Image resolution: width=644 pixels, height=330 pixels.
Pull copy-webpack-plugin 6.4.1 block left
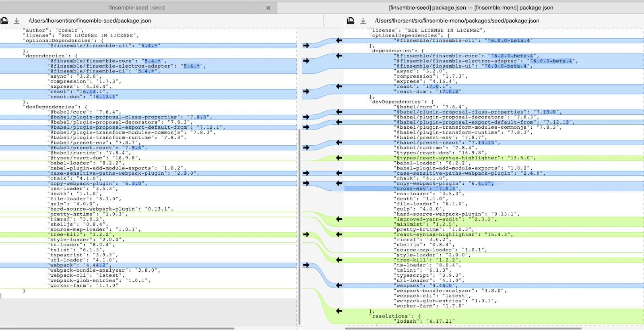coord(339,184)
